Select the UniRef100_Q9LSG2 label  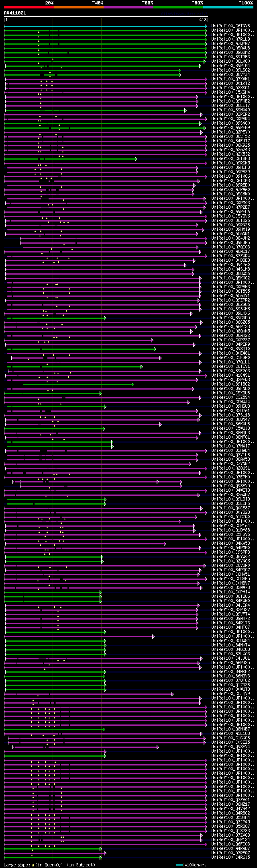pos(230,70)
